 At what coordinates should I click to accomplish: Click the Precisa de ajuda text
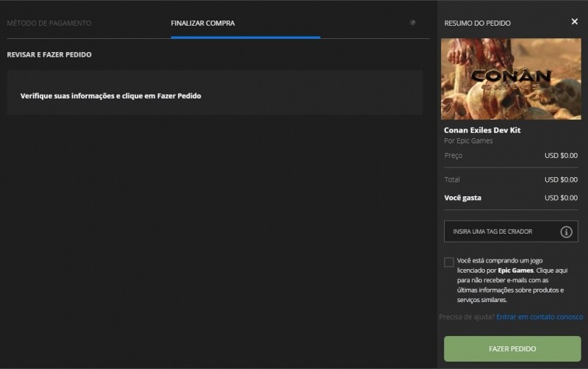pyautogui.click(x=466, y=317)
